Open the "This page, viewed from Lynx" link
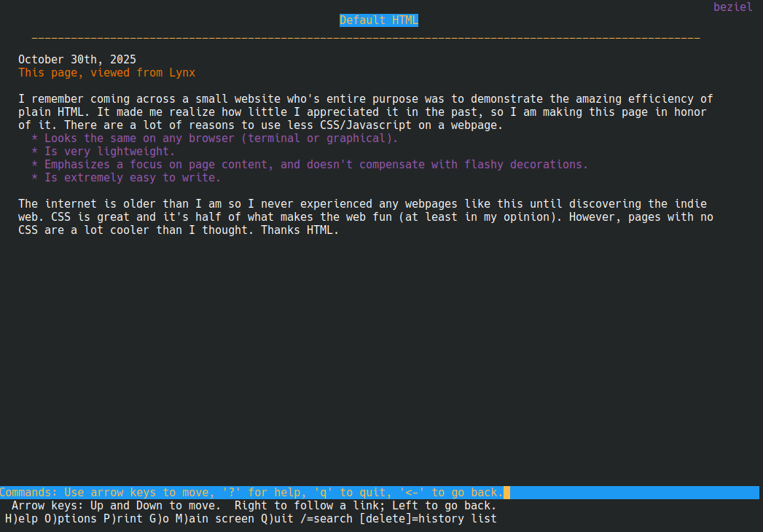The image size is (763, 532). [106, 73]
